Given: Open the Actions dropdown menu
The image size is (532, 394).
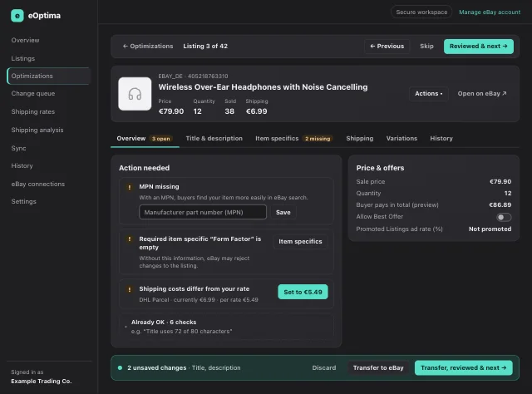Looking at the screenshot, I should pos(429,94).
